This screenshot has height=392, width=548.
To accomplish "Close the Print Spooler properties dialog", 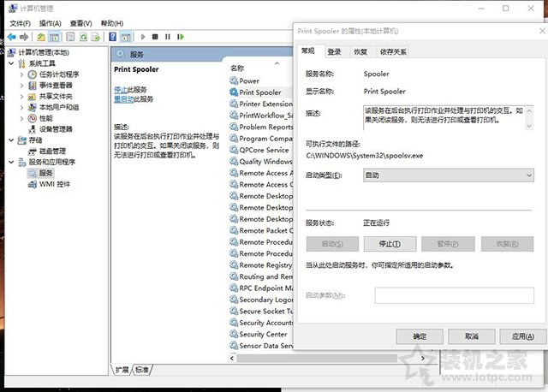I will pyautogui.click(x=542, y=31).
